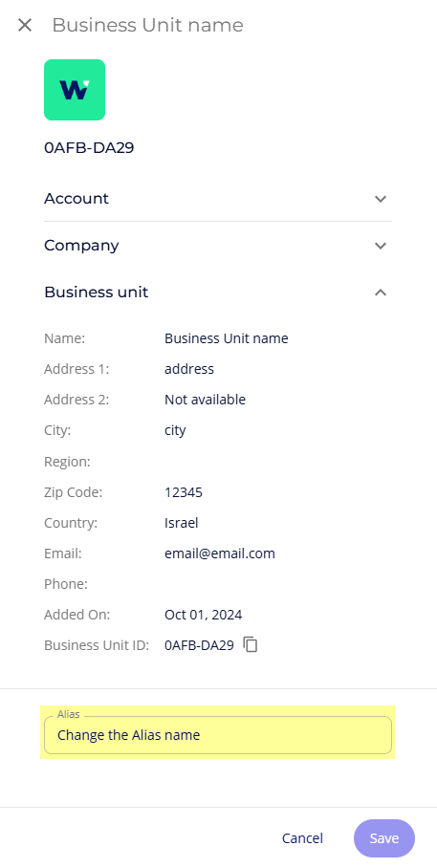Cancel the alias changes

(302, 838)
